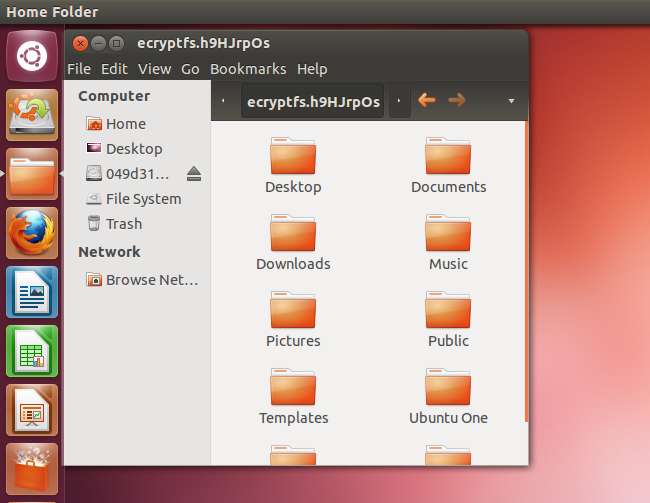Open the Templates folder
650x503 pixels.
293,396
